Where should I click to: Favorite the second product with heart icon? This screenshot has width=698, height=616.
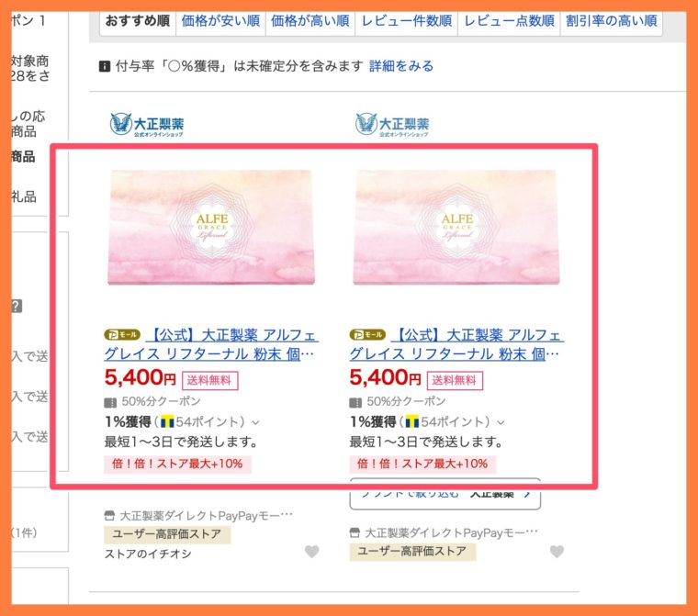tap(557, 552)
